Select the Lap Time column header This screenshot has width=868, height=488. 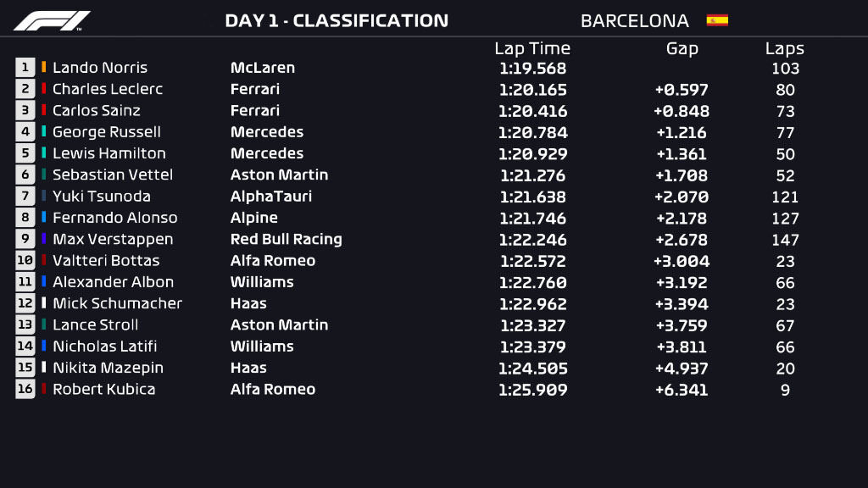click(532, 48)
